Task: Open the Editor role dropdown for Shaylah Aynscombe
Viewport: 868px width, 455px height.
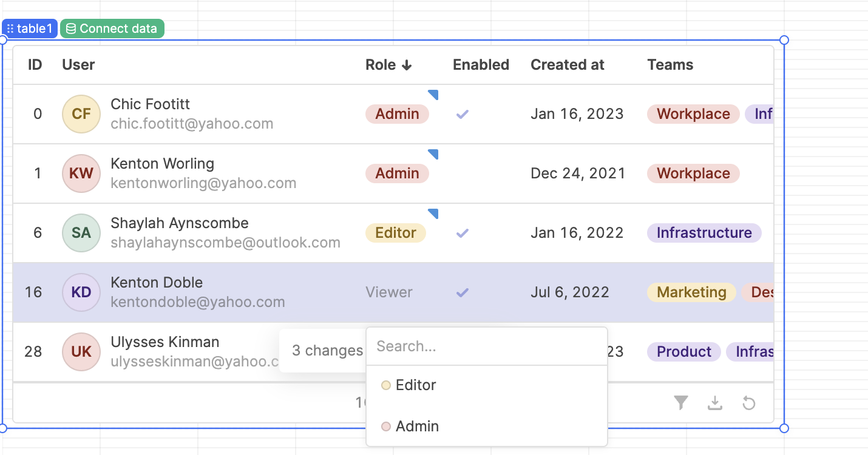Action: point(396,233)
